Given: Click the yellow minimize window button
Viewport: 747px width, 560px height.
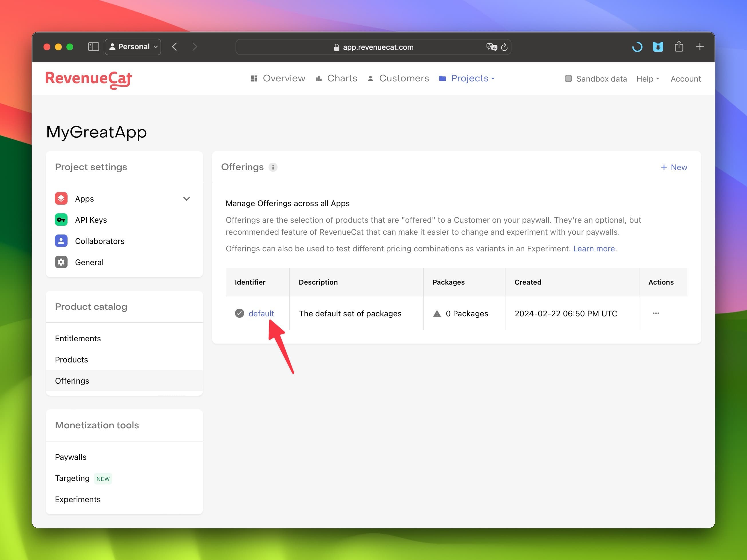Looking at the screenshot, I should (58, 47).
